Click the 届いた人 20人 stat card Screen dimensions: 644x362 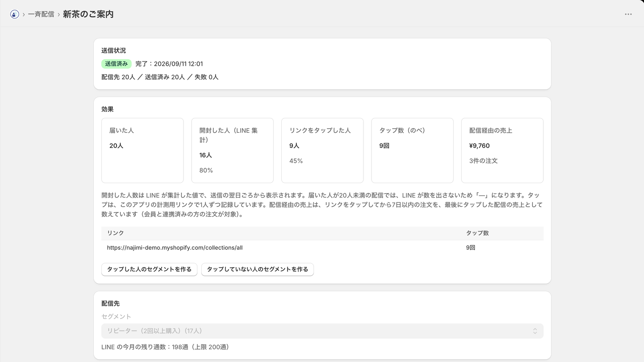tap(142, 150)
